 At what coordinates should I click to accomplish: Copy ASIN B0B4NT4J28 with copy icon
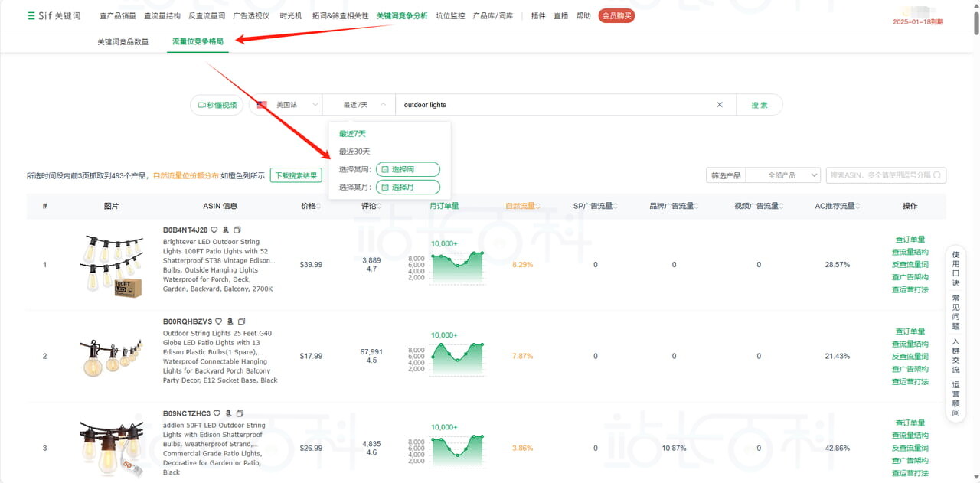tap(237, 230)
